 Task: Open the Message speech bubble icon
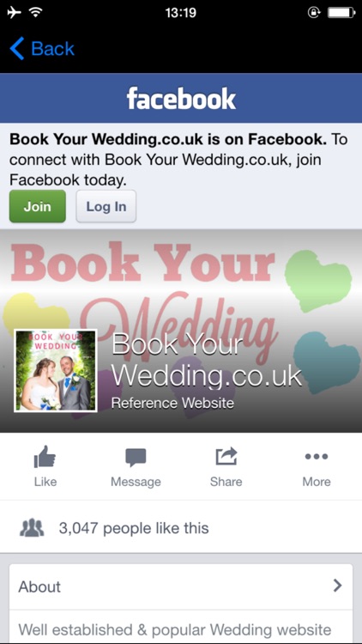pyautogui.click(x=136, y=458)
